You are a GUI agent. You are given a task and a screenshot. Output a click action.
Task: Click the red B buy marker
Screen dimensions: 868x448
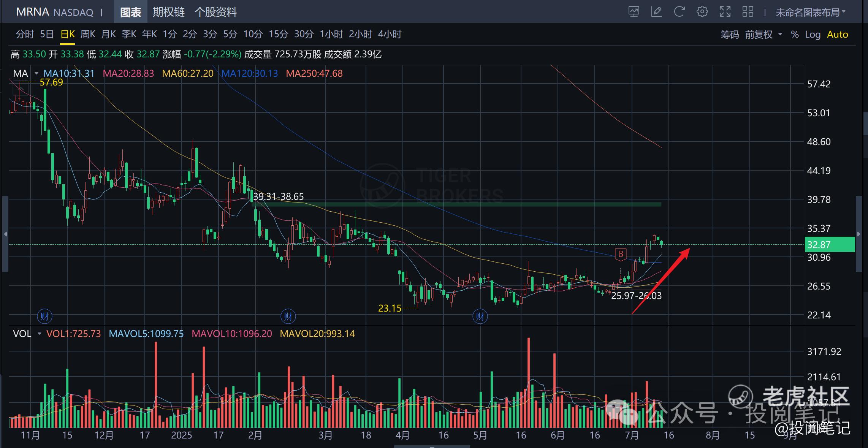(621, 254)
